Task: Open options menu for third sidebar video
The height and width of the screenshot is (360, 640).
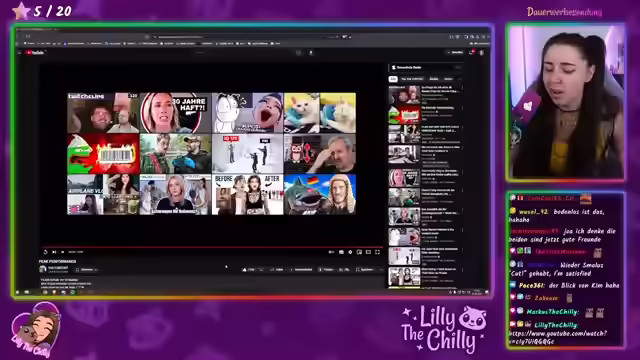Action: point(462,127)
